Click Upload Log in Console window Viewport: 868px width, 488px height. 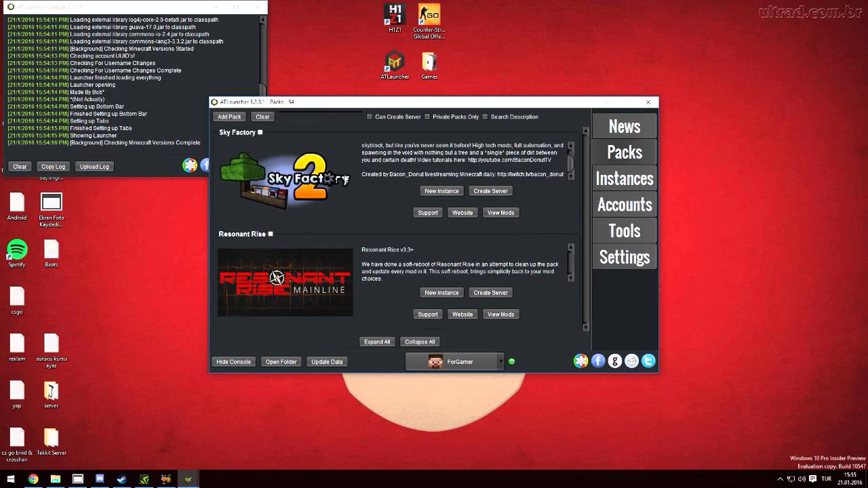click(94, 167)
